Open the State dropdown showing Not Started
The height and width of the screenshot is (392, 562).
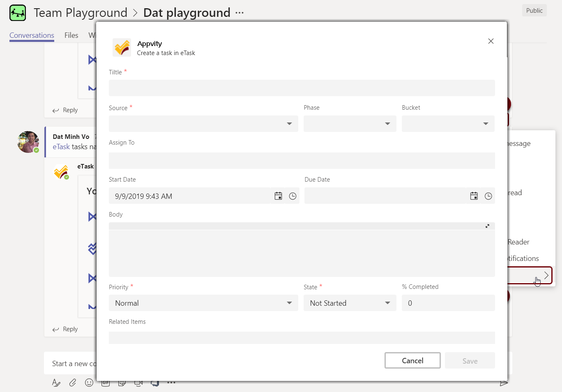pos(350,303)
